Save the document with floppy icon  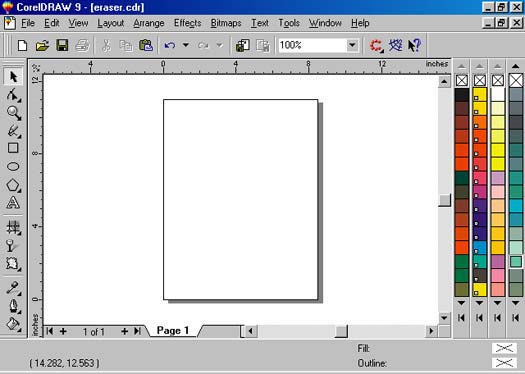[62, 45]
